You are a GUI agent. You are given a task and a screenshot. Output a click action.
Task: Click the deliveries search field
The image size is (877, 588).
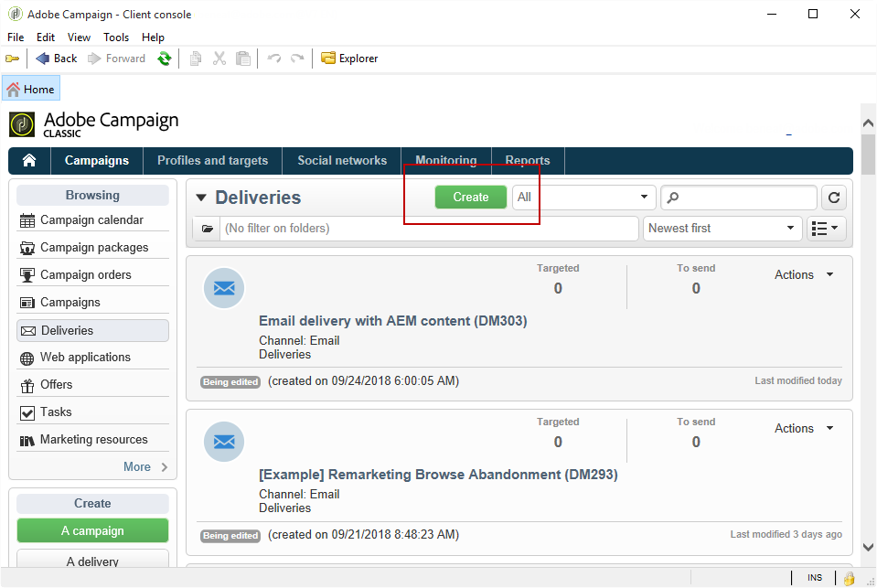click(x=739, y=197)
